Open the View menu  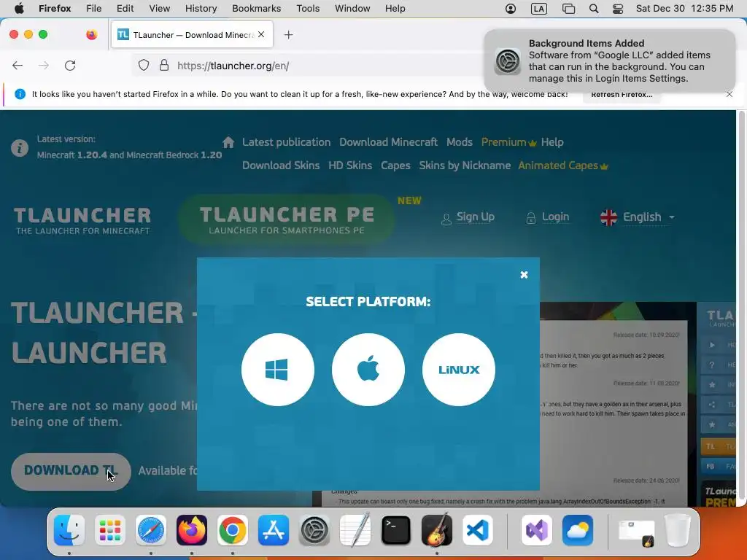(x=159, y=8)
